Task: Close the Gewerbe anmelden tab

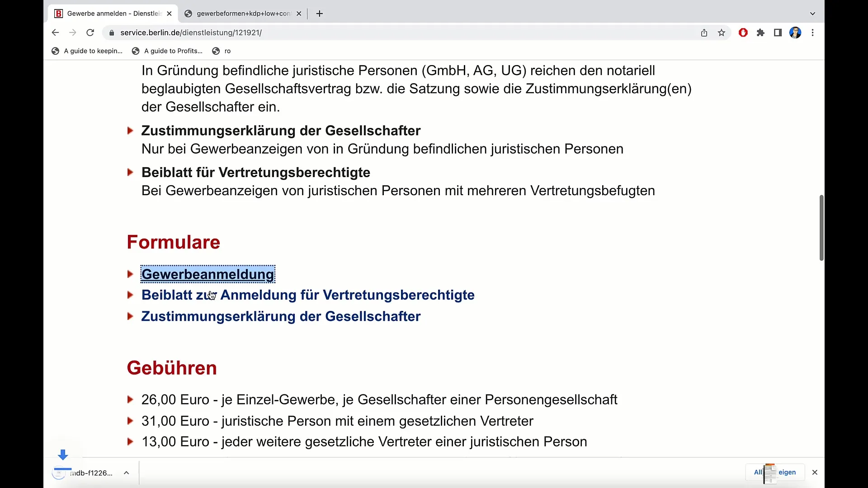Action: (169, 14)
